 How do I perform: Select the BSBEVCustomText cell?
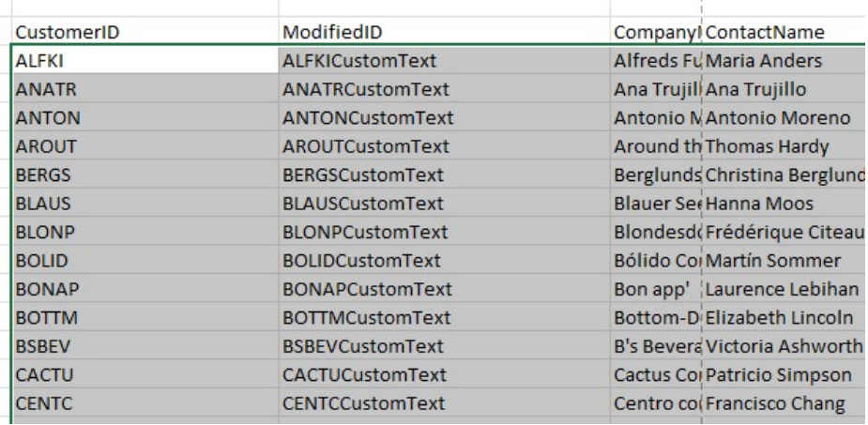[x=445, y=346]
